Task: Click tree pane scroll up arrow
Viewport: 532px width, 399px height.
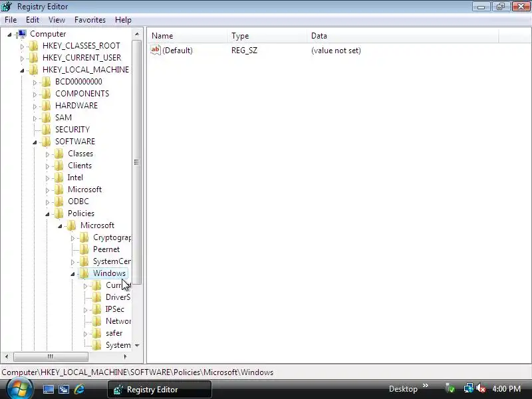Action: pyautogui.click(x=137, y=34)
